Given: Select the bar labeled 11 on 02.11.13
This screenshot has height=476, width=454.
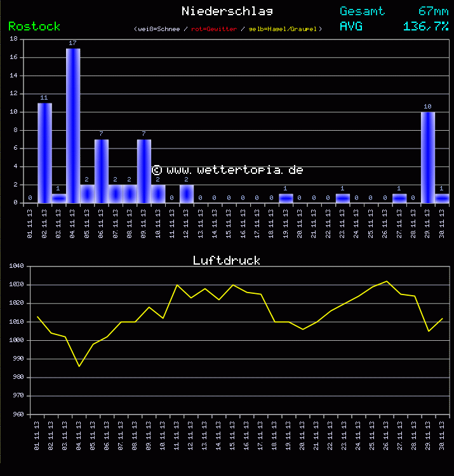Looking at the screenshot, I should 44,152.
